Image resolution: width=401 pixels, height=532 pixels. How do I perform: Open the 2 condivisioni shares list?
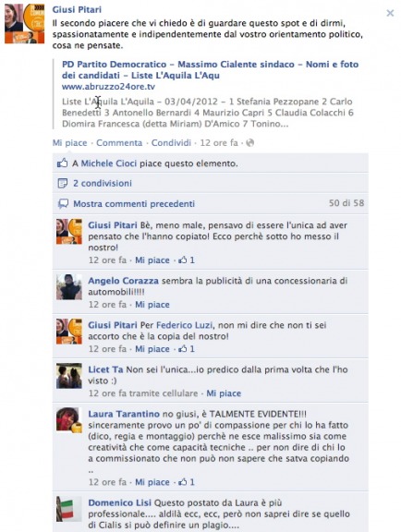(103, 183)
